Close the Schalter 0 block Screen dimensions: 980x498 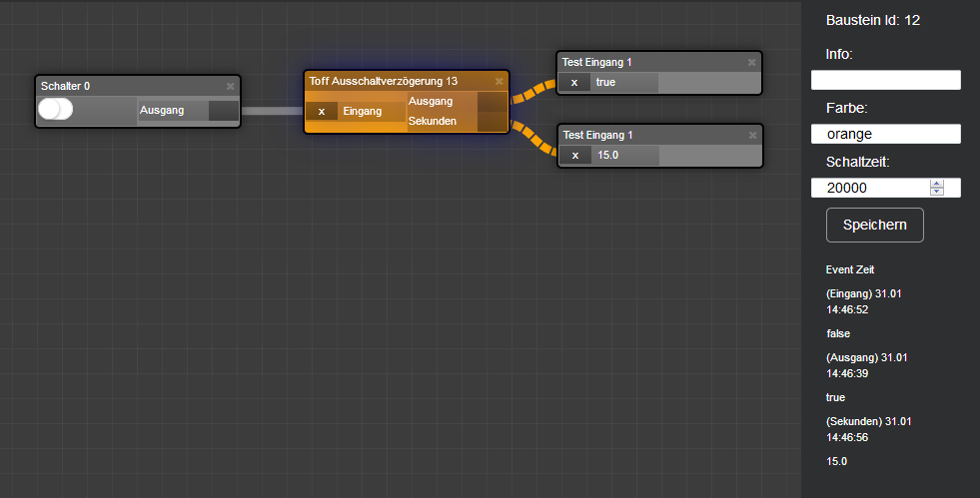pos(230,86)
